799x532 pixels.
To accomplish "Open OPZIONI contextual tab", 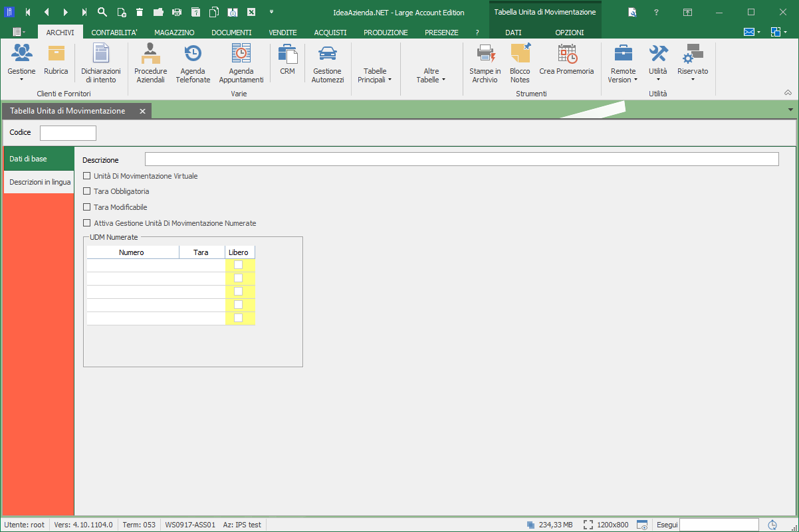I will tap(570, 32).
